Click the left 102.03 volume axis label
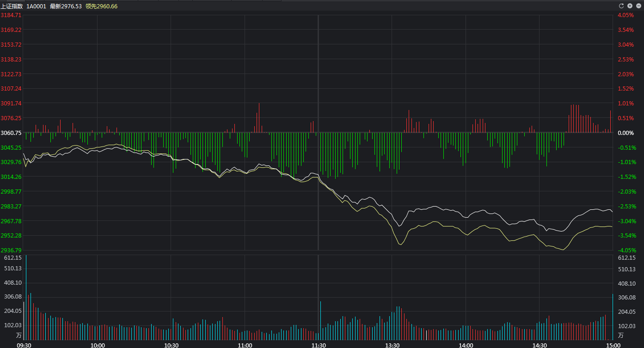Viewport: 644px width, 348px height. tap(12, 325)
